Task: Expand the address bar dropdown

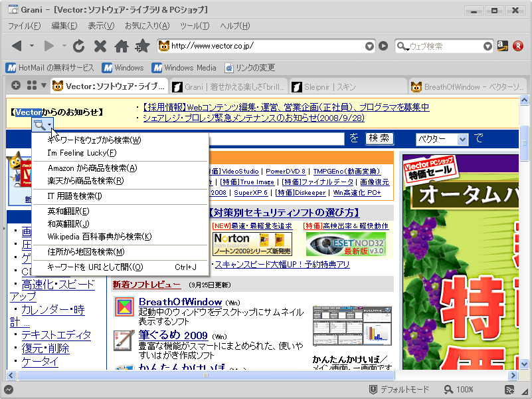Action: coord(369,46)
